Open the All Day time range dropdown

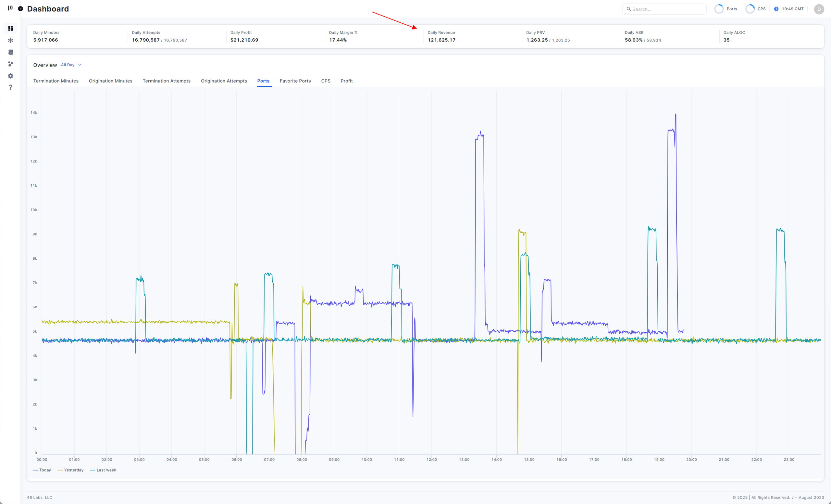[x=68, y=65]
